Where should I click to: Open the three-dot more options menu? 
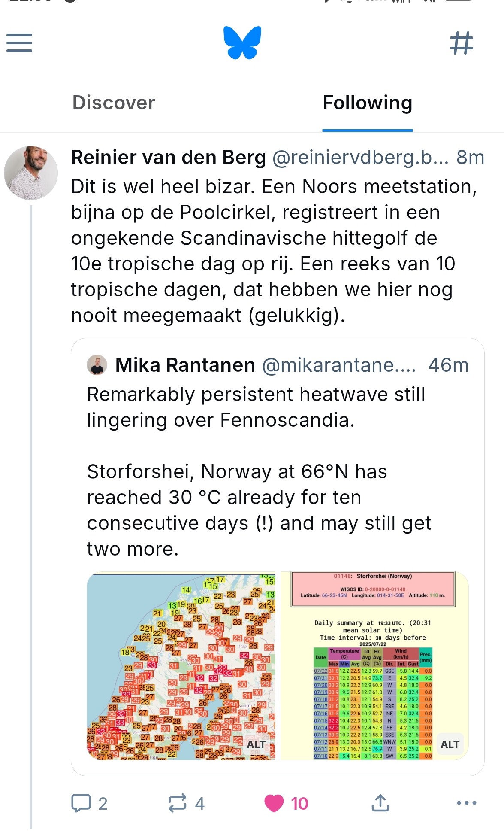467,803
